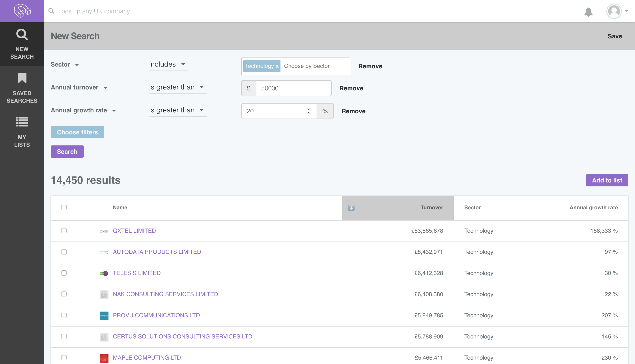Click the Turnover column sort arrow icon
The width and height of the screenshot is (635, 364).
pyautogui.click(x=351, y=208)
